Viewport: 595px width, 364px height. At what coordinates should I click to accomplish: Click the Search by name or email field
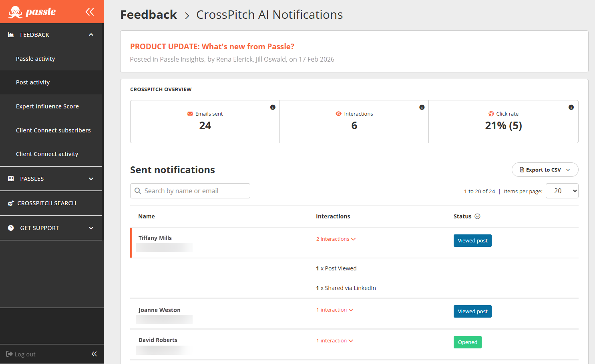pos(190,191)
